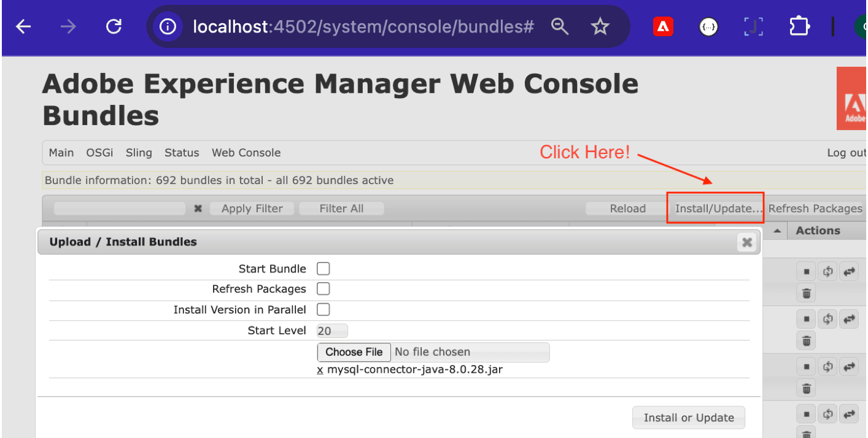Screen dimensions: 868x438
Task: Open the bracketed J extension icon
Action: pyautogui.click(x=753, y=26)
